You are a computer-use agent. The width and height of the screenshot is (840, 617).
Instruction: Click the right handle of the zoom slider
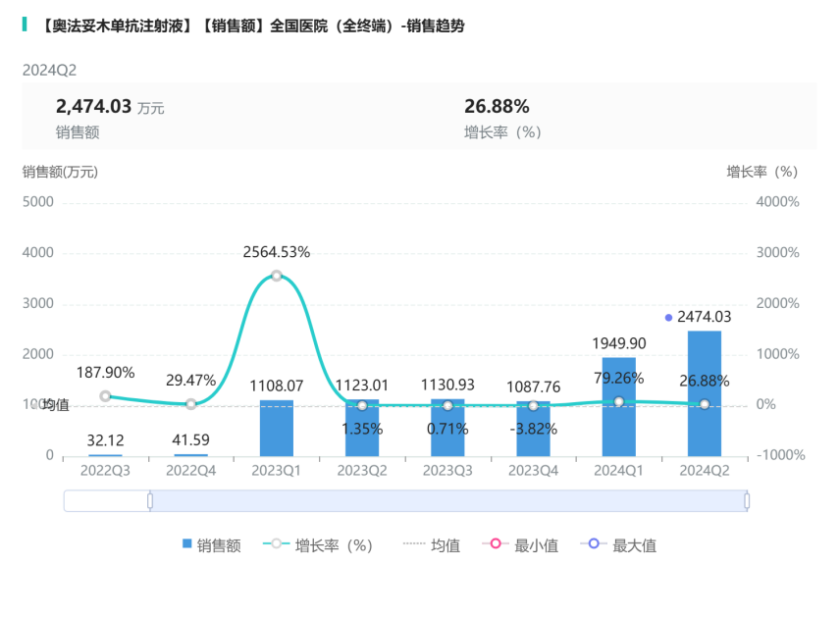point(747,501)
